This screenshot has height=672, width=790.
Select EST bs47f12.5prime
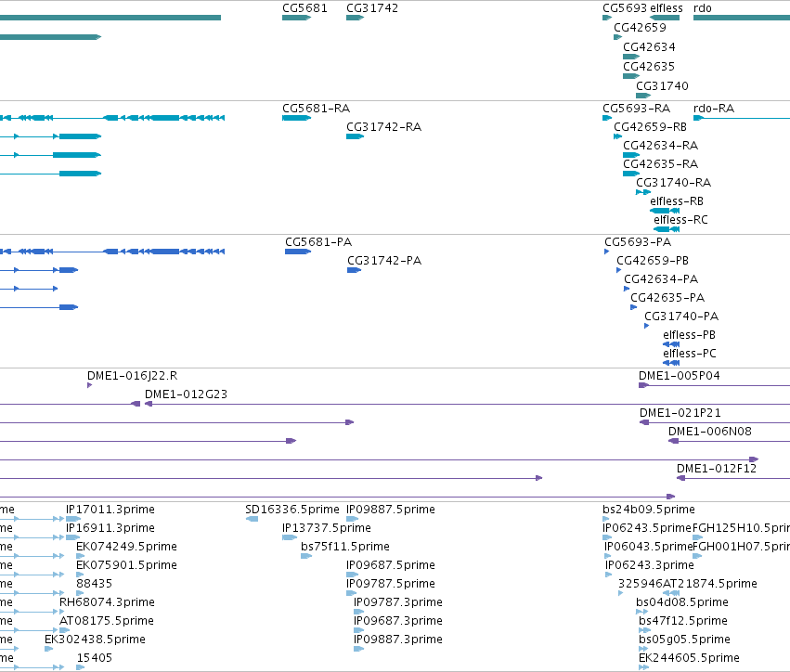coord(683,622)
